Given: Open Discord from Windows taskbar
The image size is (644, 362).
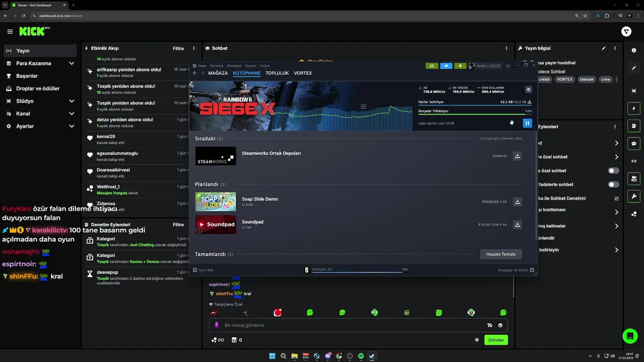Looking at the screenshot, I should (x=328, y=356).
